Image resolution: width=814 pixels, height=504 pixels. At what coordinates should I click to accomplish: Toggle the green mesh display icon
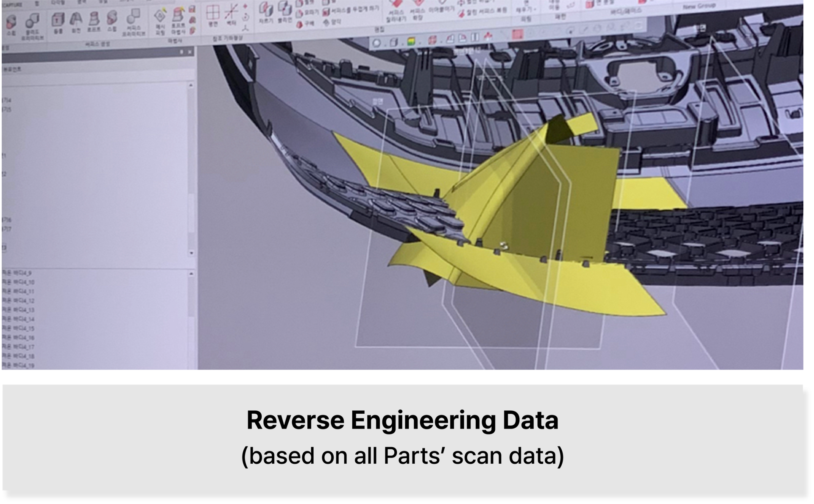pyautogui.click(x=411, y=42)
